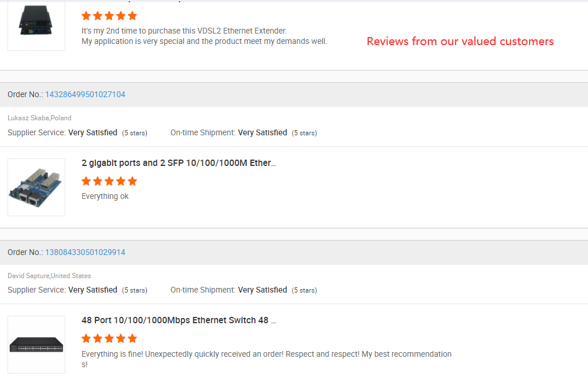Click the 'Everything is fine' review comment
This screenshot has height=388, width=588.
(266, 354)
